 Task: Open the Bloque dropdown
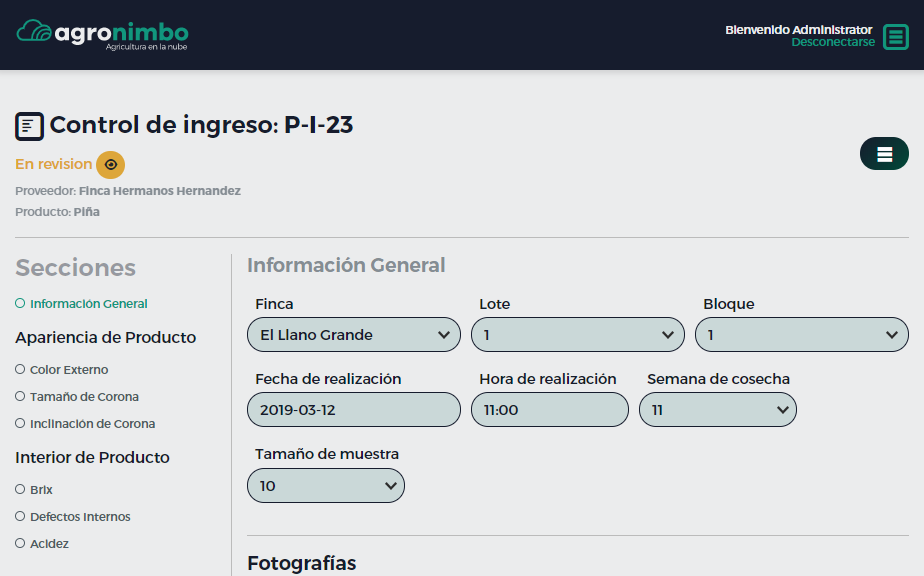coord(801,335)
